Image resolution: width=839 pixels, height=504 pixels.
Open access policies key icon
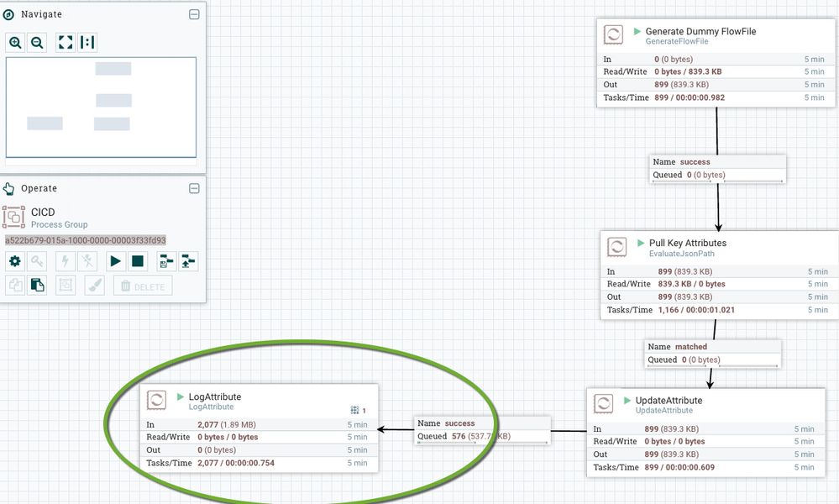pyautogui.click(x=37, y=261)
